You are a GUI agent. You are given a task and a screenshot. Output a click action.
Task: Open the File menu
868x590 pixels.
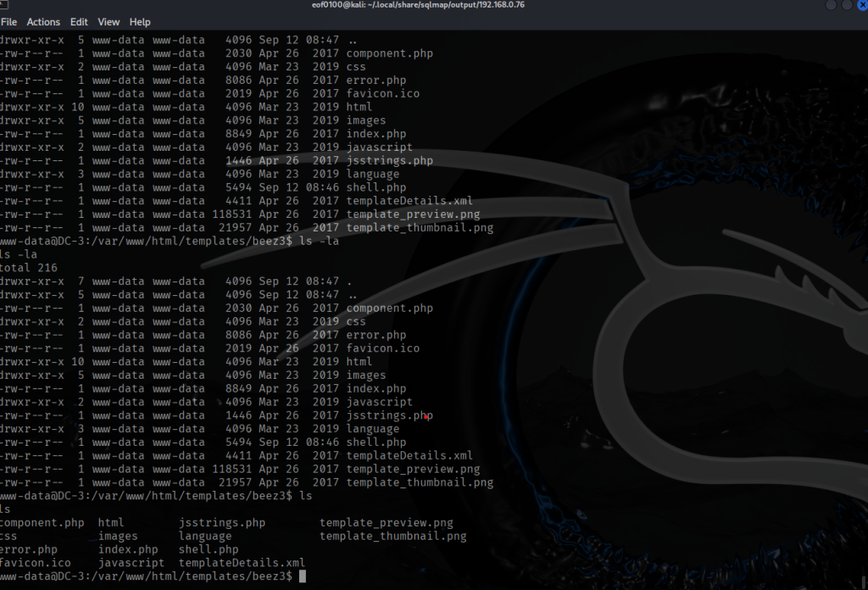click(8, 22)
